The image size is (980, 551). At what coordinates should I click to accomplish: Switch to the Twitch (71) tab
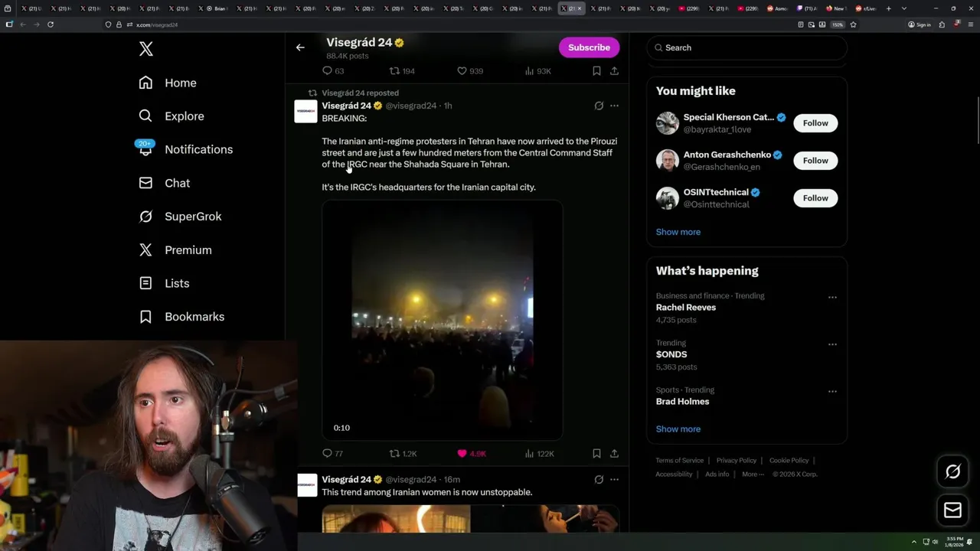click(805, 8)
